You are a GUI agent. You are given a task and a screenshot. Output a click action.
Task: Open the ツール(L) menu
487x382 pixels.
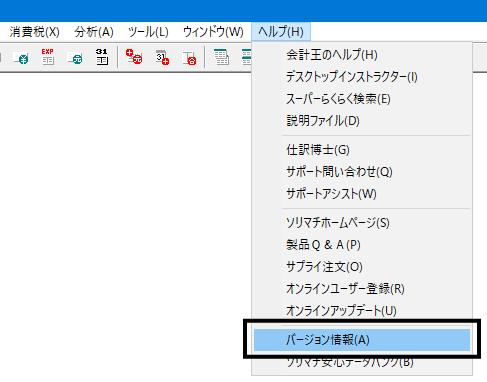pos(148,32)
